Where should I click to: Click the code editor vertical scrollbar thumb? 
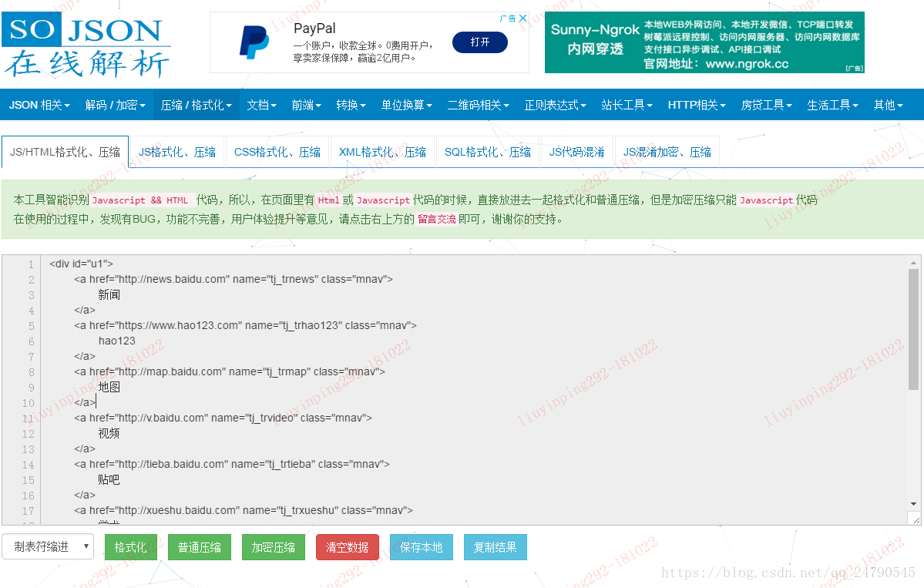coord(913,329)
